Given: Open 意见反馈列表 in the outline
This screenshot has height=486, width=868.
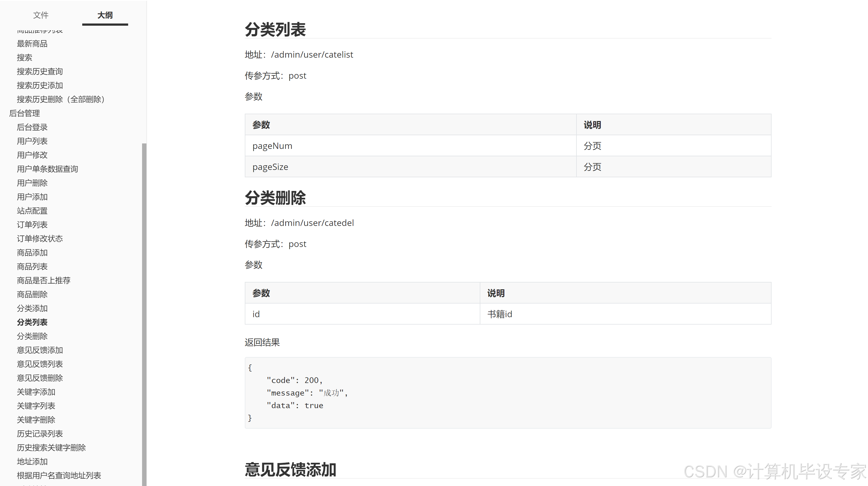Looking at the screenshot, I should pyautogui.click(x=40, y=364).
